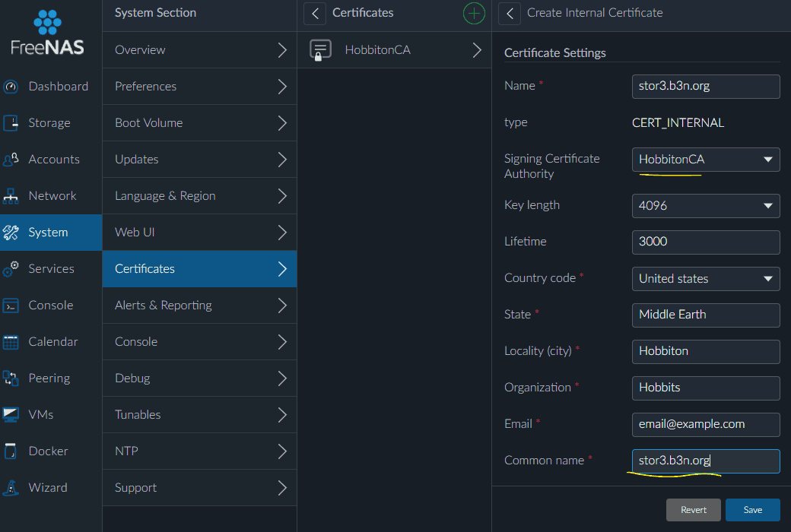Expand the Overview section chevron
The image size is (791, 532).
(282, 50)
